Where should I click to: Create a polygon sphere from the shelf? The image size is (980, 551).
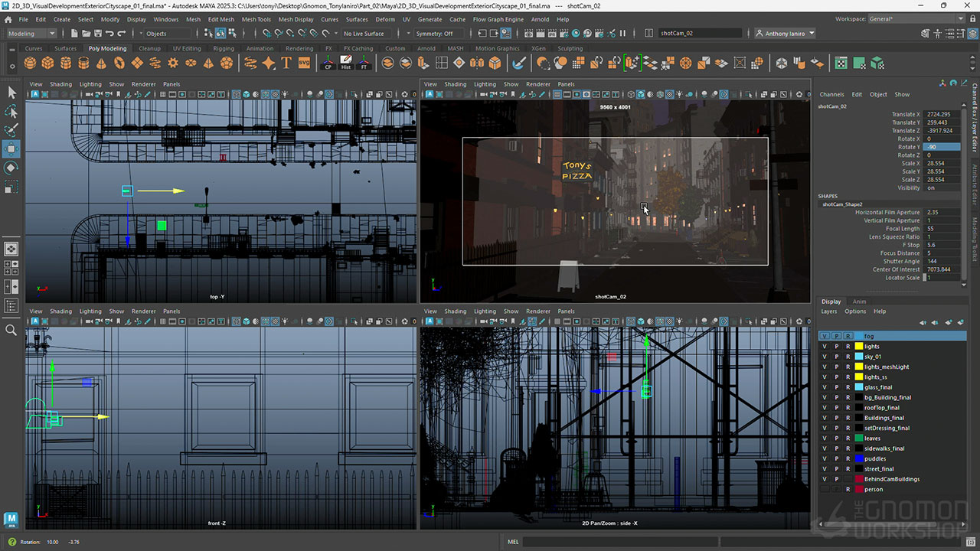(x=30, y=63)
